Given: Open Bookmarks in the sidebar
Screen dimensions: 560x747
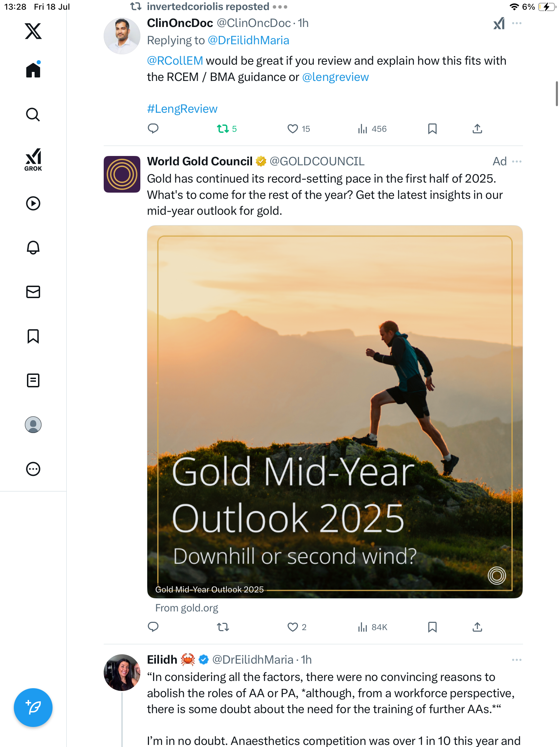Looking at the screenshot, I should [x=33, y=336].
